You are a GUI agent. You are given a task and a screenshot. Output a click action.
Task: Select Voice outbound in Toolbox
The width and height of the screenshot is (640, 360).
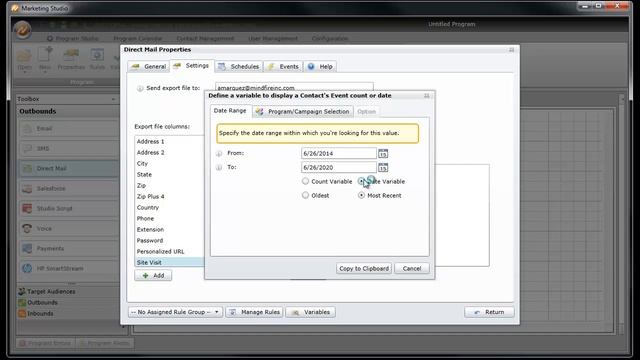(x=69, y=229)
